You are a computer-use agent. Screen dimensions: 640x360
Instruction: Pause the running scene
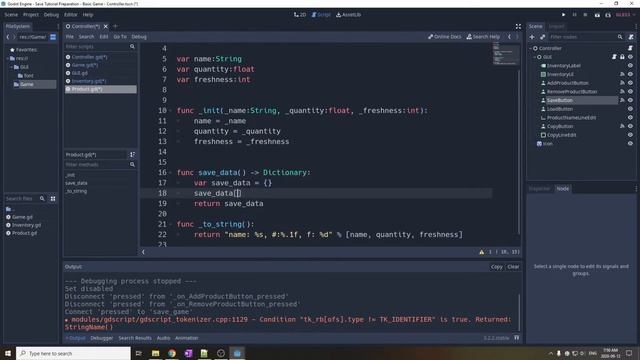574,15
